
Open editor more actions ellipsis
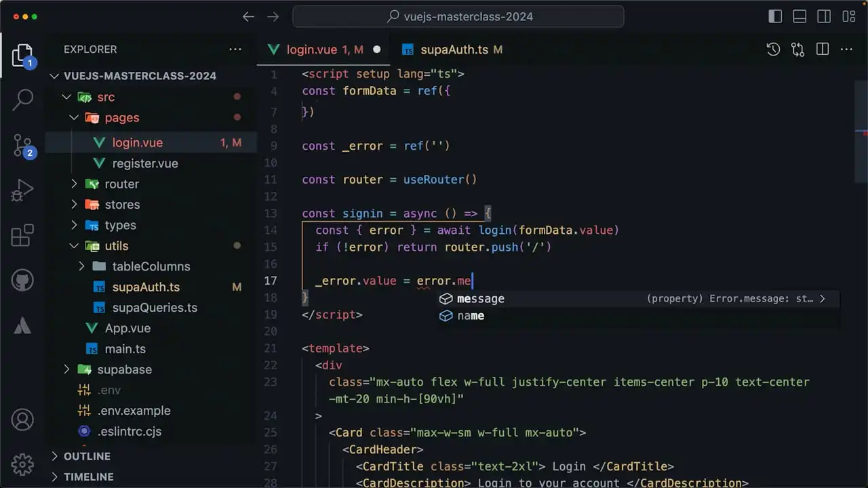point(846,49)
